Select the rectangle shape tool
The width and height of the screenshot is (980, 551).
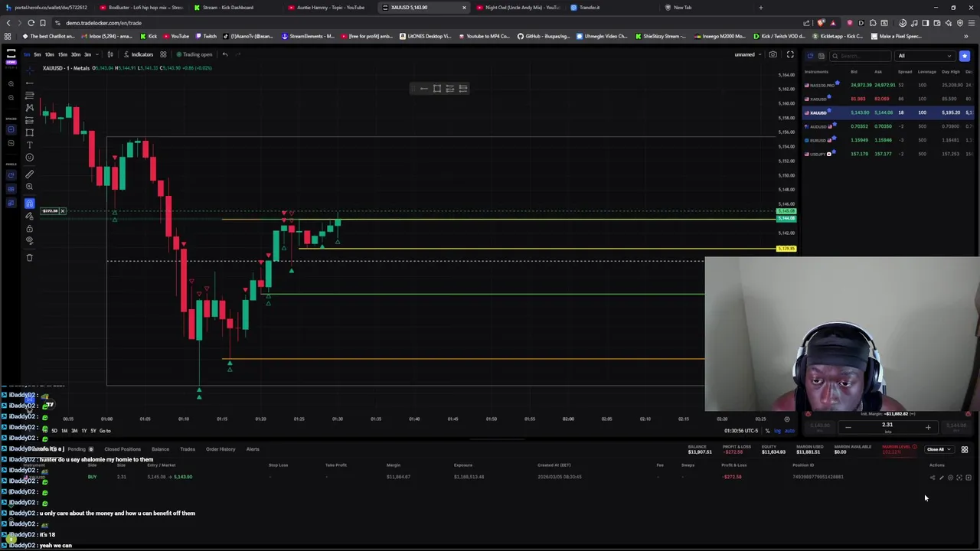pyautogui.click(x=29, y=132)
